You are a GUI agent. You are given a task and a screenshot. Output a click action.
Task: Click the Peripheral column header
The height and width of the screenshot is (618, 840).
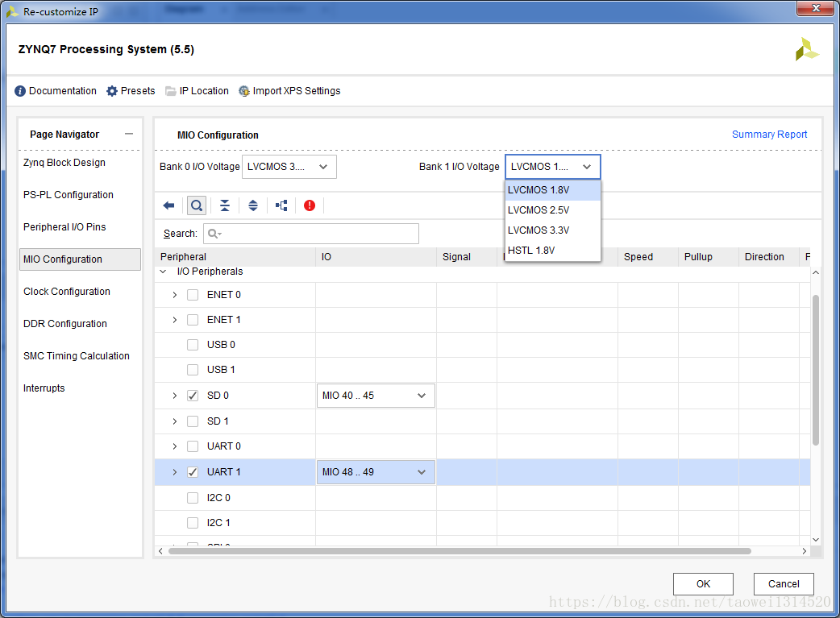[x=235, y=257]
